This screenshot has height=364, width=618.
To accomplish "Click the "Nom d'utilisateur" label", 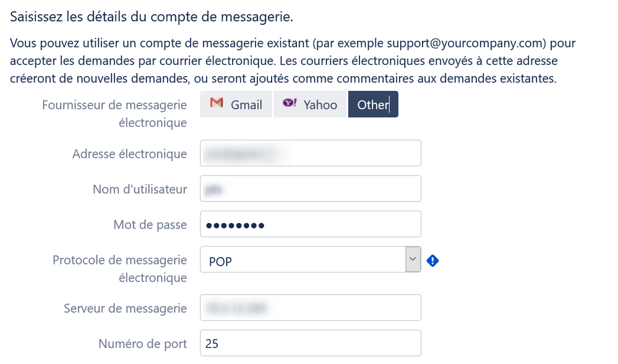I will click(x=140, y=189).
